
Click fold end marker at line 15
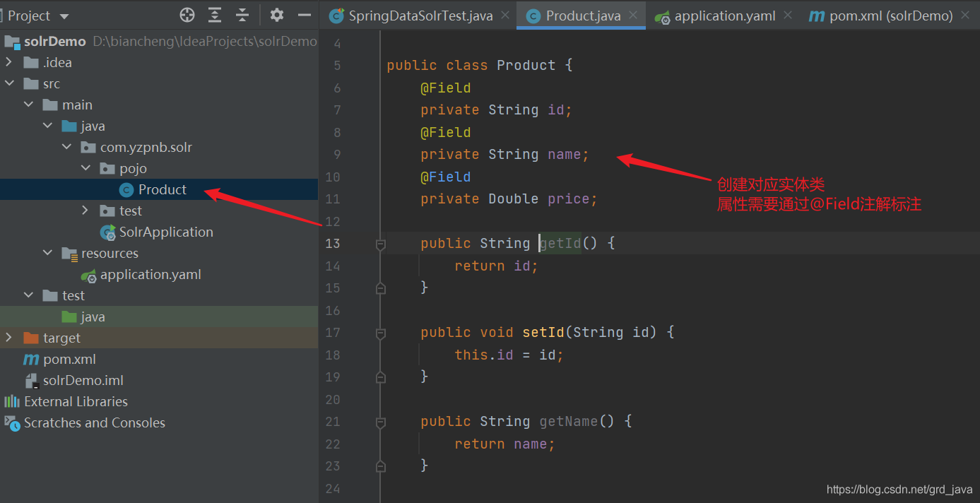click(381, 288)
